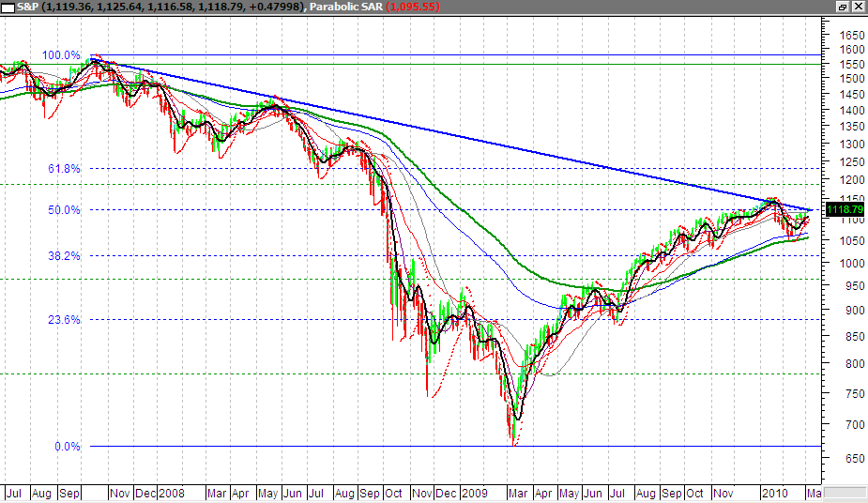
Task: Click the 2009 label on time axis
Action: pos(475,493)
